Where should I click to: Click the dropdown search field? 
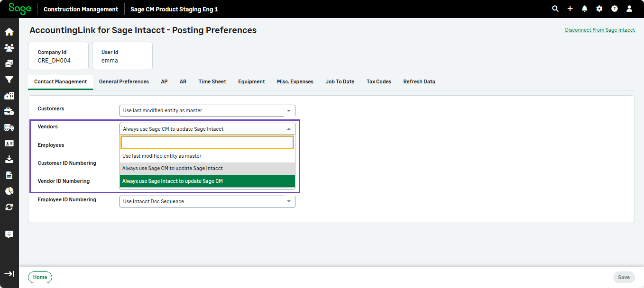[x=207, y=142]
